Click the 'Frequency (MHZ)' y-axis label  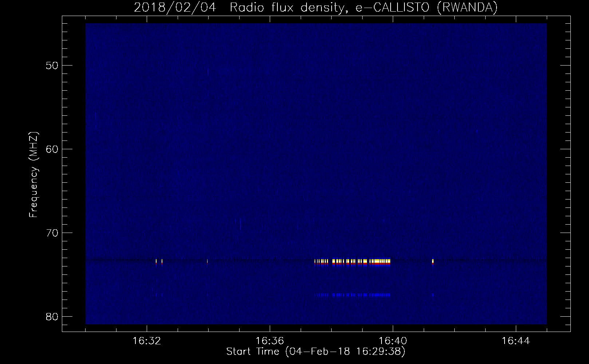click(x=33, y=175)
